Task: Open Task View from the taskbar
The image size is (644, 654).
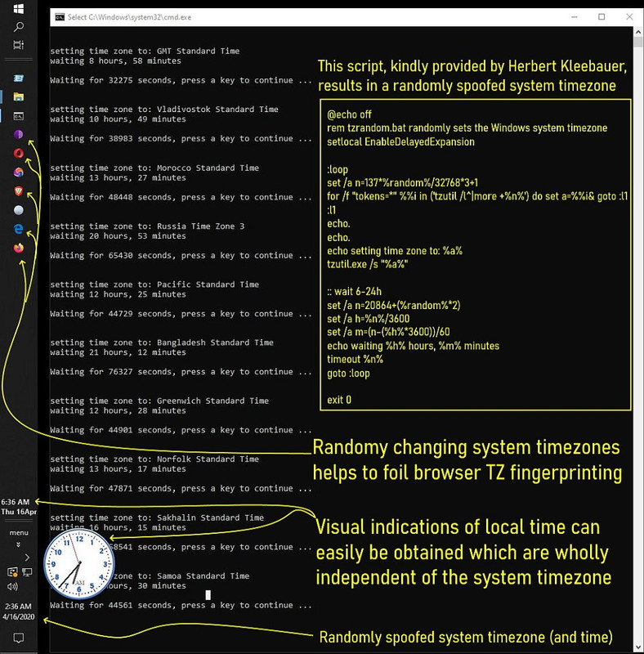Action: 18,45
